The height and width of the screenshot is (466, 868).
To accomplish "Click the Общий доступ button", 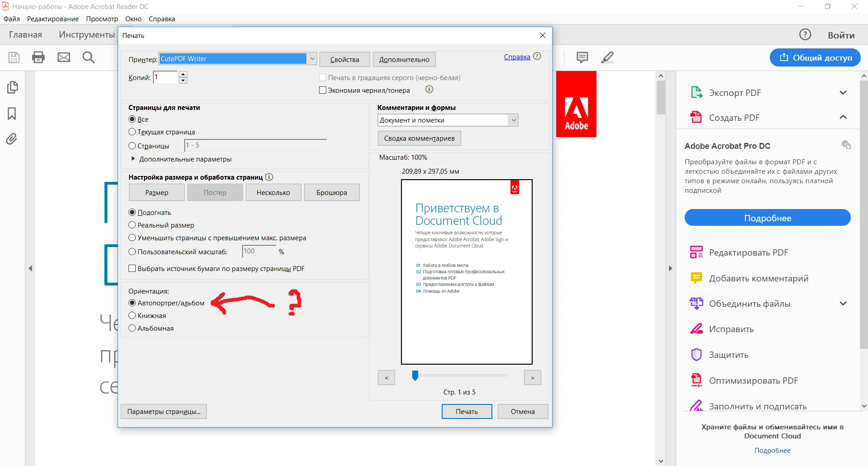I will click(x=815, y=57).
